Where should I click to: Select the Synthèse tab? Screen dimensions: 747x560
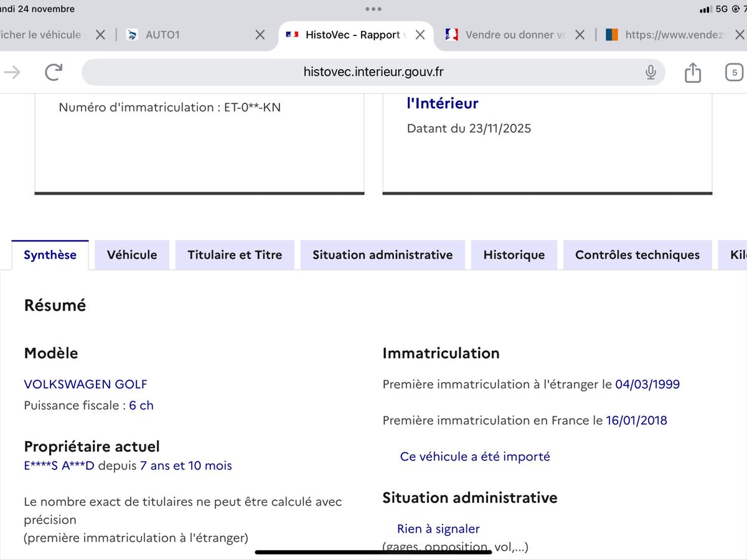50,254
